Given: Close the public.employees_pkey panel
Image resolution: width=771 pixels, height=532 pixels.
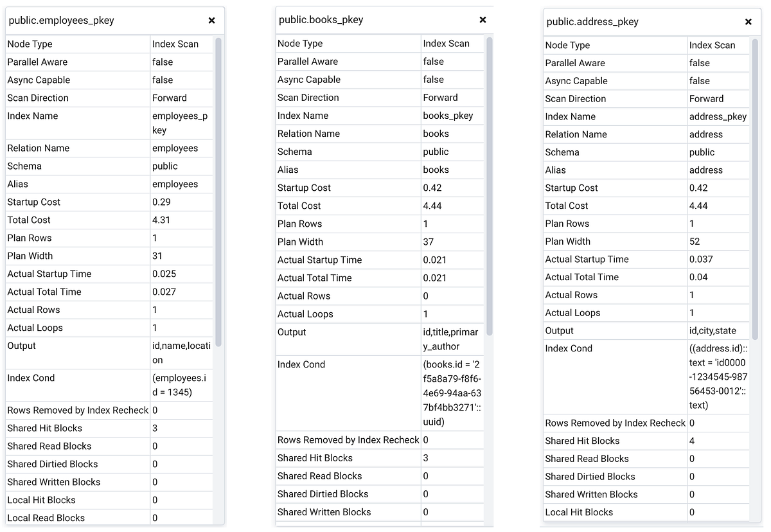Looking at the screenshot, I should point(211,21).
